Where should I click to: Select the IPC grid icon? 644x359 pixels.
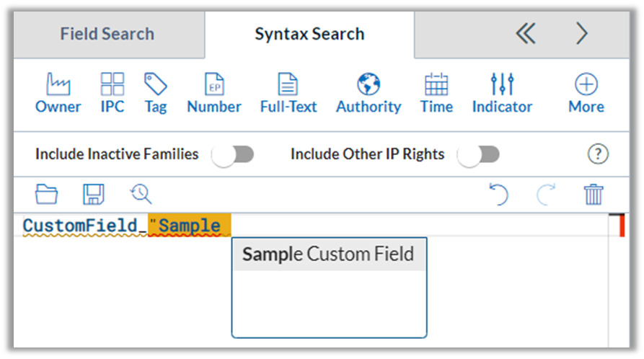click(112, 93)
